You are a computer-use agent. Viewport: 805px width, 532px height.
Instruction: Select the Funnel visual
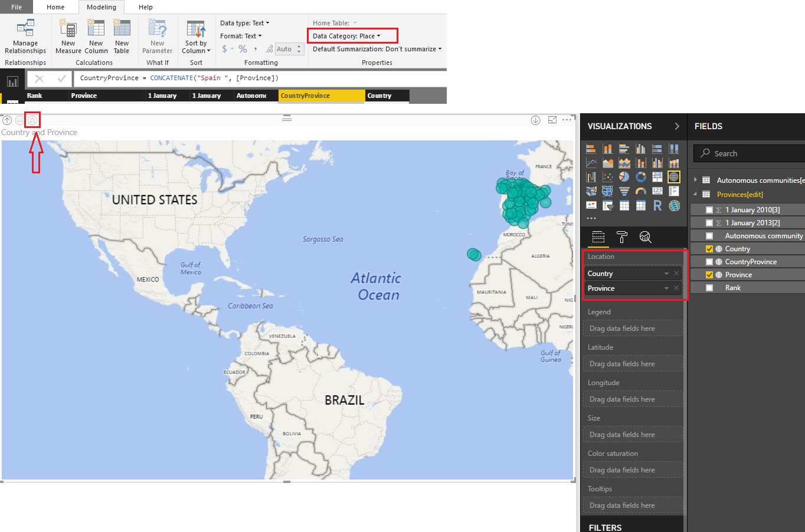point(624,191)
